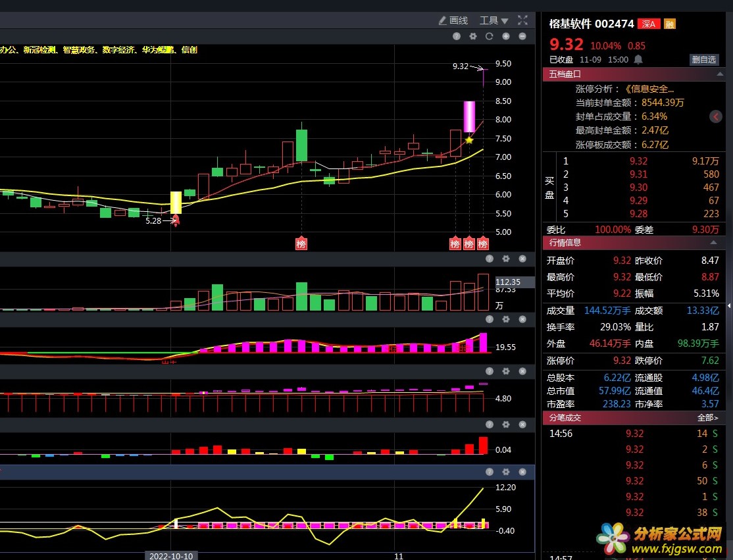Click buy level 2 price 9.31
Viewport: 733px width, 560px height.
pos(638,174)
